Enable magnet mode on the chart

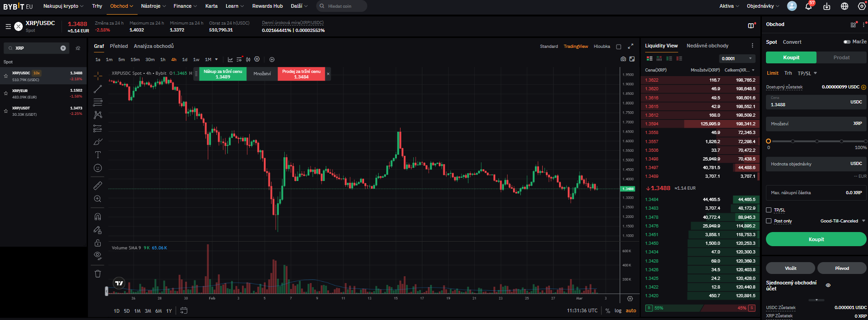point(98,217)
